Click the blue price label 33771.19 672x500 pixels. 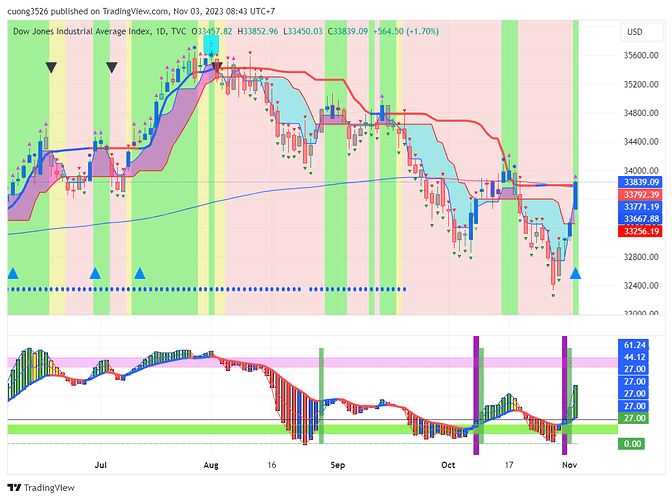[x=641, y=207]
